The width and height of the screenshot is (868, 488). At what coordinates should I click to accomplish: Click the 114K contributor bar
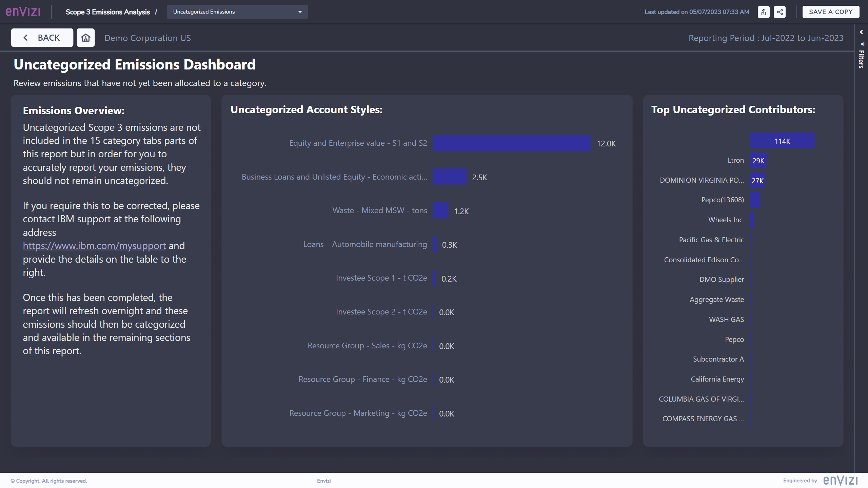782,141
